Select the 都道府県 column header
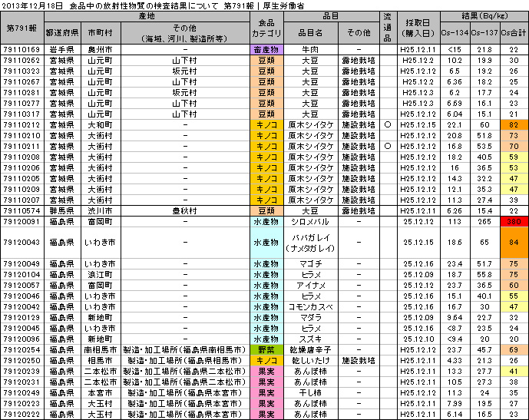Image resolution: width=529 pixels, height=420 pixels. 61,34
